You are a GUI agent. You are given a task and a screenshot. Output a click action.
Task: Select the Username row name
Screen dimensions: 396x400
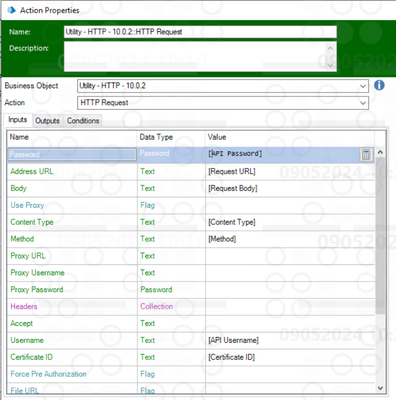(27, 340)
